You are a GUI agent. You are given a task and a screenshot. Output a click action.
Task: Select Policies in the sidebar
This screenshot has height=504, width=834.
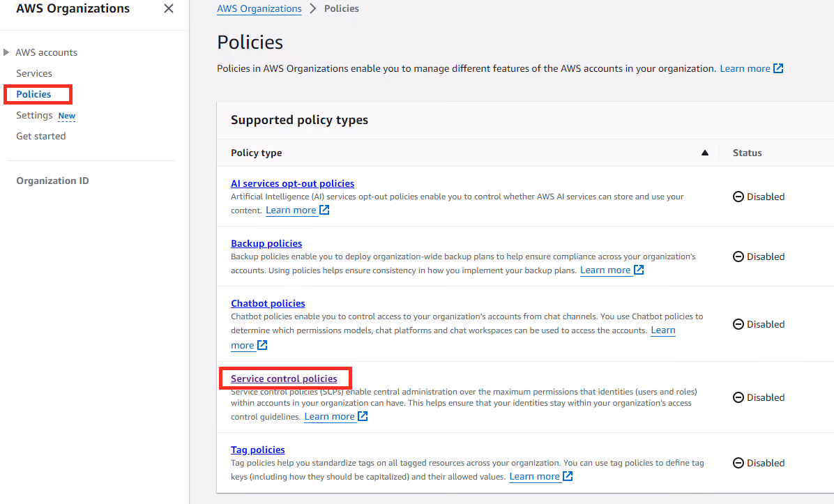click(33, 94)
